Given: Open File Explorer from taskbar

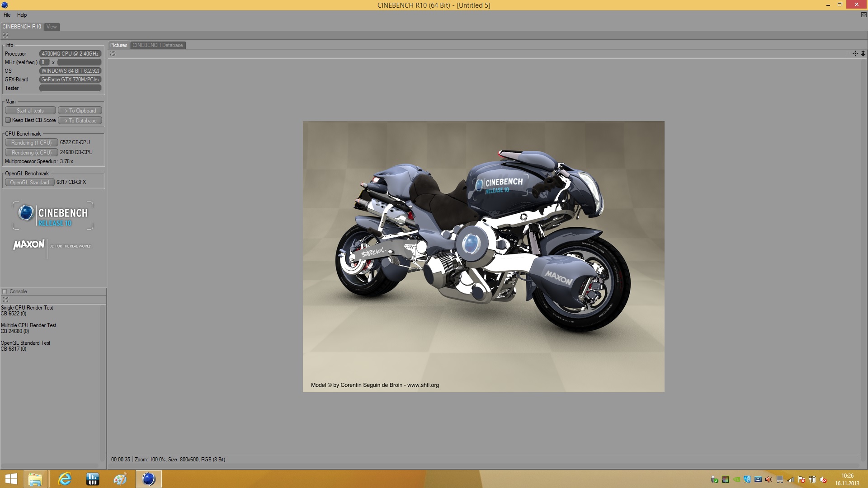Looking at the screenshot, I should click(x=35, y=479).
